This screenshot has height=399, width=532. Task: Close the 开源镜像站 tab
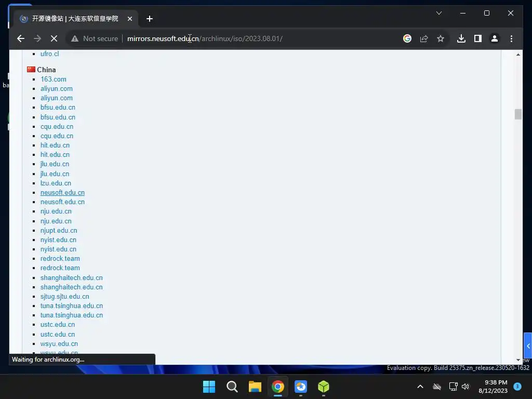tap(129, 19)
